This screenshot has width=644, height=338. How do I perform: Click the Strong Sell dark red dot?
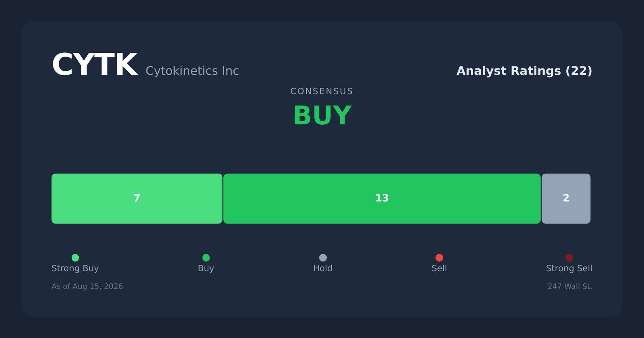click(569, 258)
